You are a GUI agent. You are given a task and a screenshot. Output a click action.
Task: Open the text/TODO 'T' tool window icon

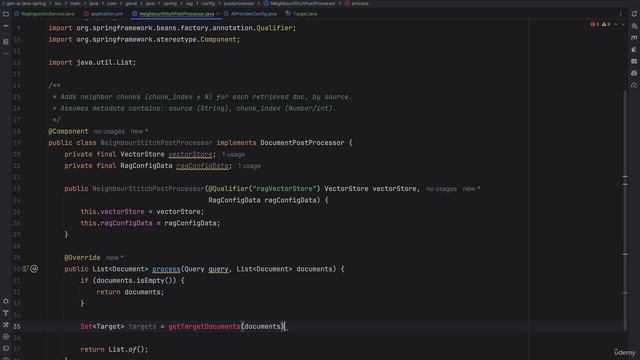tap(6, 313)
